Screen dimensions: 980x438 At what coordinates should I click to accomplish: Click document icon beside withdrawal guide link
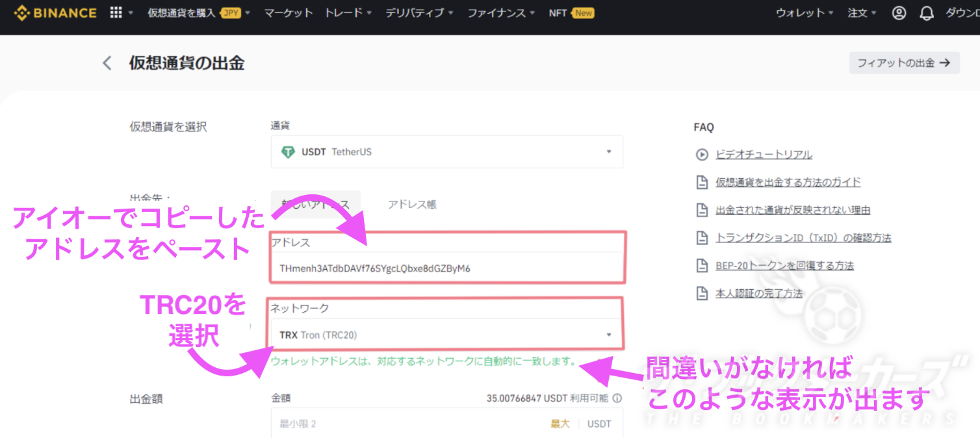tap(702, 183)
